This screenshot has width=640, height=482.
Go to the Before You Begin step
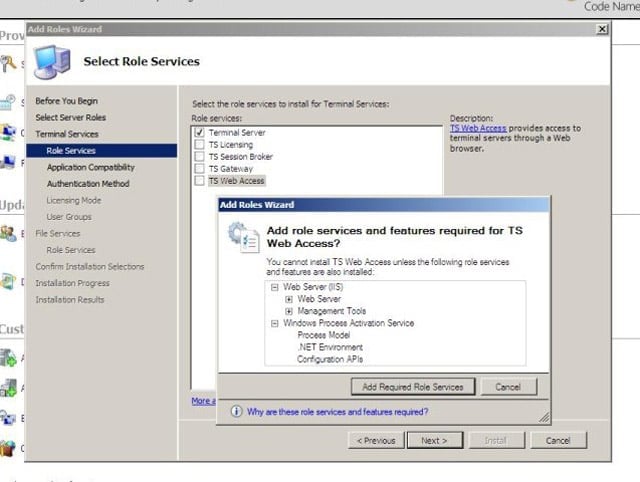67,101
